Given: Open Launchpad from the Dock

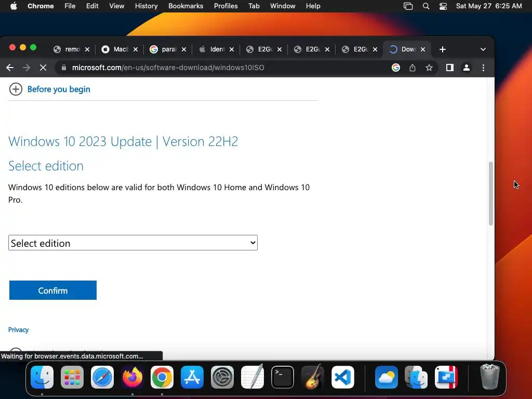Looking at the screenshot, I should pyautogui.click(x=72, y=377).
